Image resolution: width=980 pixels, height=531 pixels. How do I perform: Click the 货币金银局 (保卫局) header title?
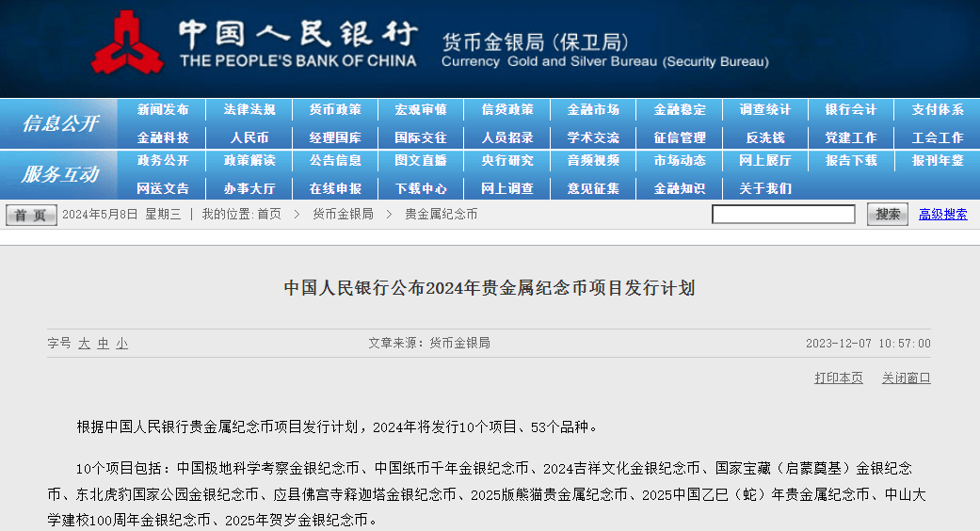pos(536,42)
